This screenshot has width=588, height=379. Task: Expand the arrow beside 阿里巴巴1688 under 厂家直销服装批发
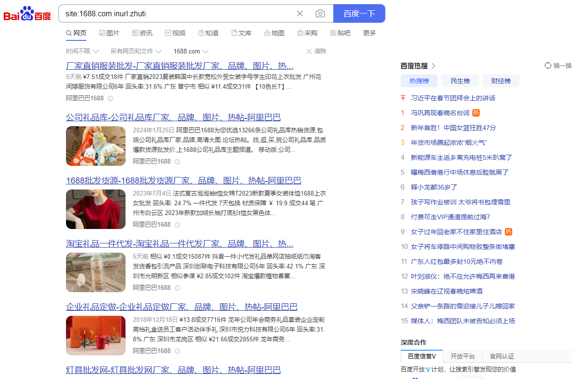click(111, 98)
